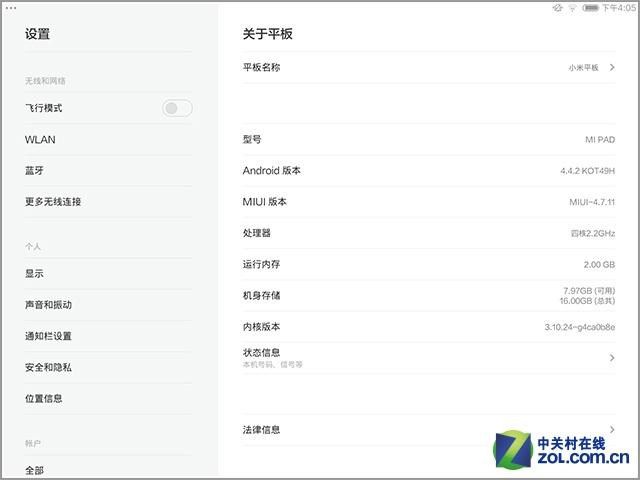Select the 7.97GB available storage value
This screenshot has width=640, height=480.
[x=589, y=291]
